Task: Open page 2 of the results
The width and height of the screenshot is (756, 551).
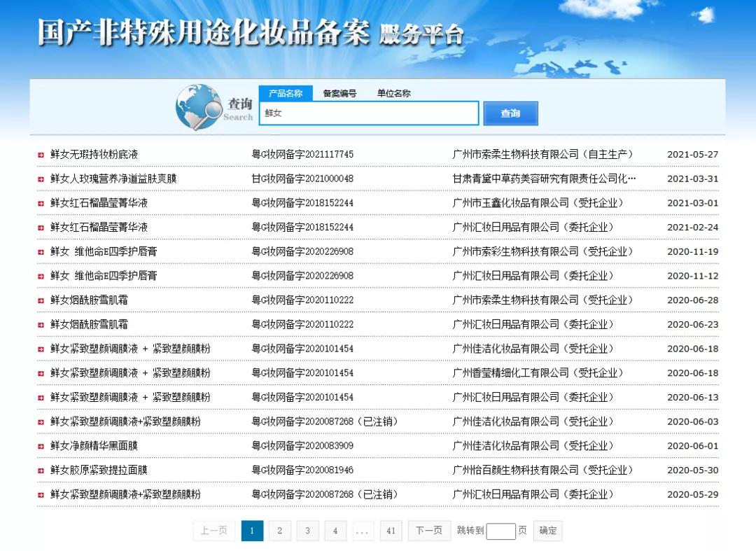Action: (279, 531)
